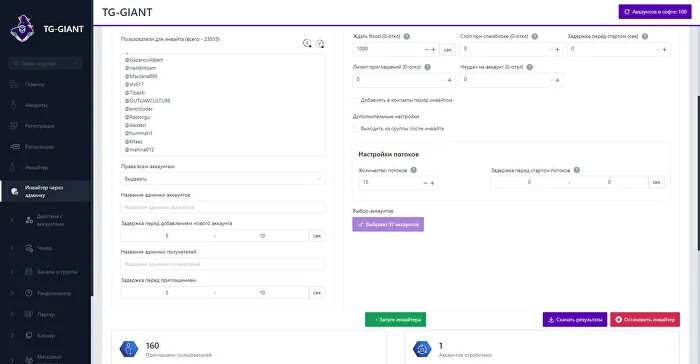Click the second users-list icon

[x=320, y=43]
